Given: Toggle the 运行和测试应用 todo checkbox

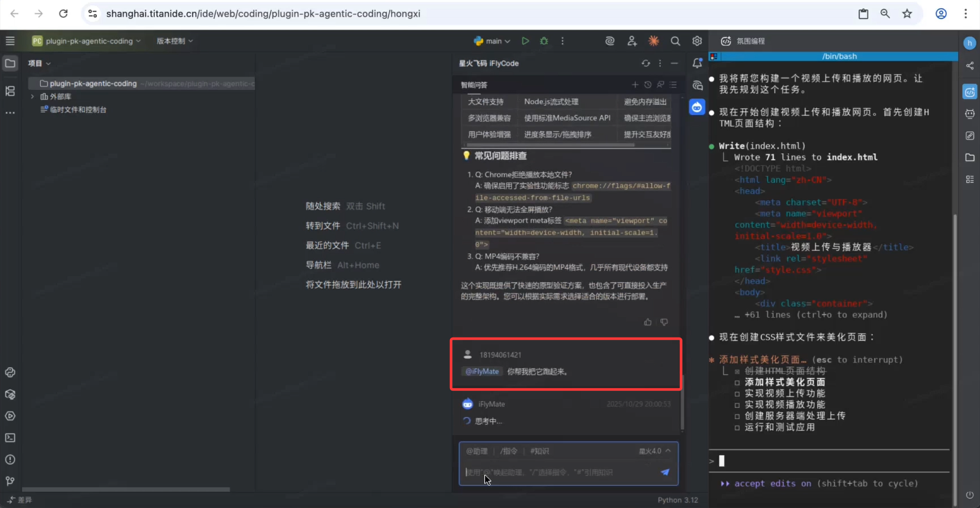Looking at the screenshot, I should [737, 428].
